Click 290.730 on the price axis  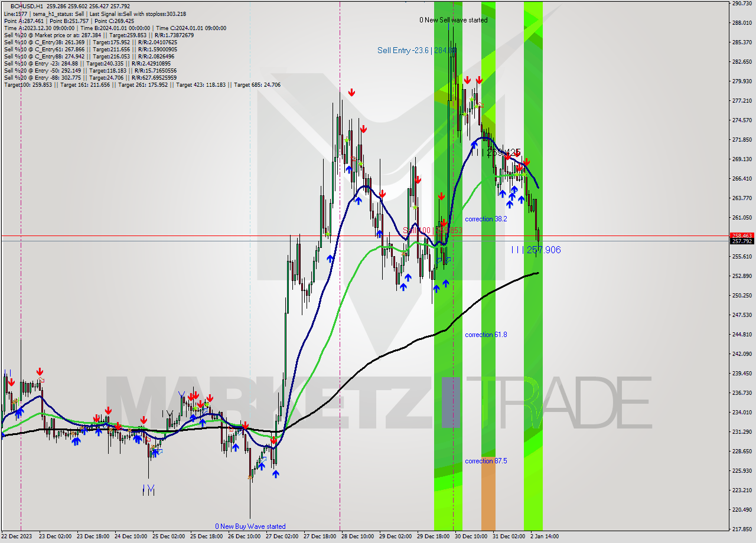click(x=742, y=4)
